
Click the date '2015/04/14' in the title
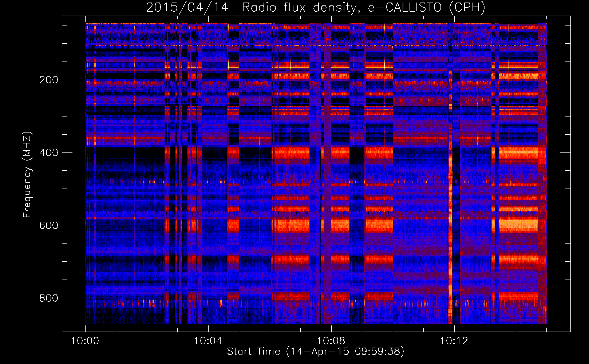(187, 8)
